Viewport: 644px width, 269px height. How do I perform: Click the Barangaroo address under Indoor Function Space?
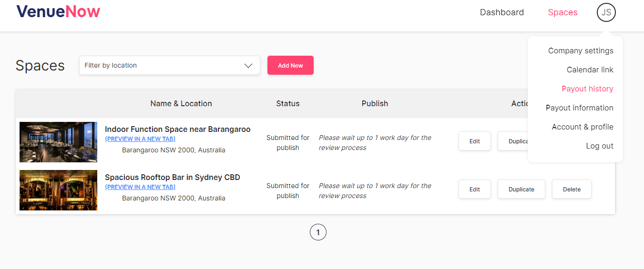174,150
